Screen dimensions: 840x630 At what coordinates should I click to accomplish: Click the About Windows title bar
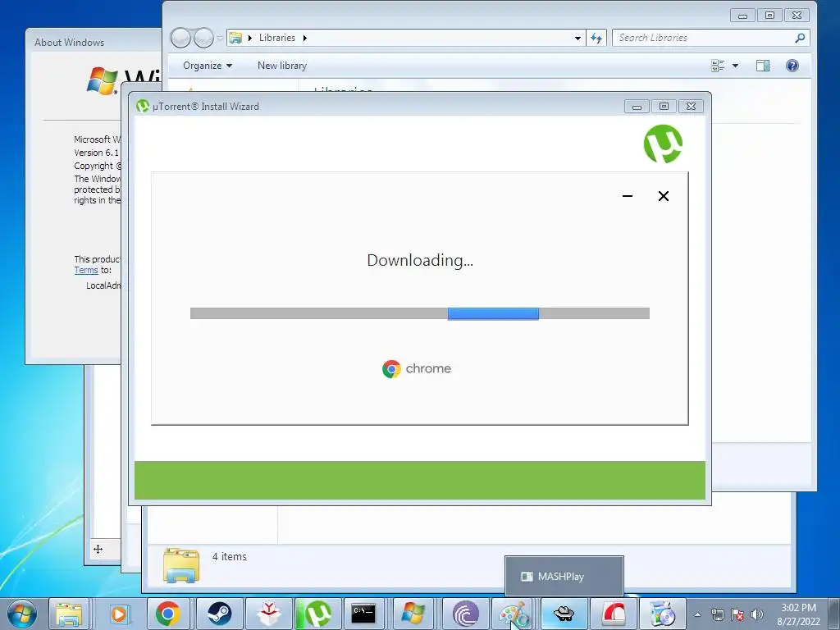pos(93,43)
